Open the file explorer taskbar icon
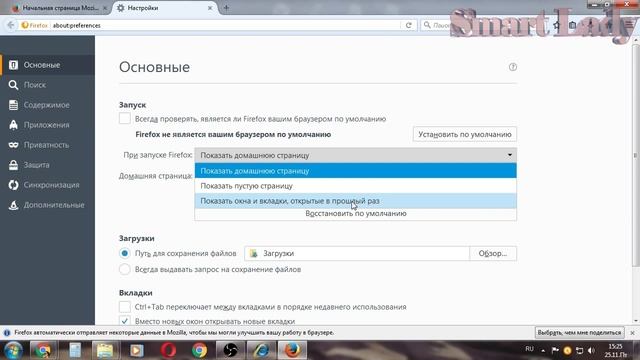640x360 pixels. [105, 350]
